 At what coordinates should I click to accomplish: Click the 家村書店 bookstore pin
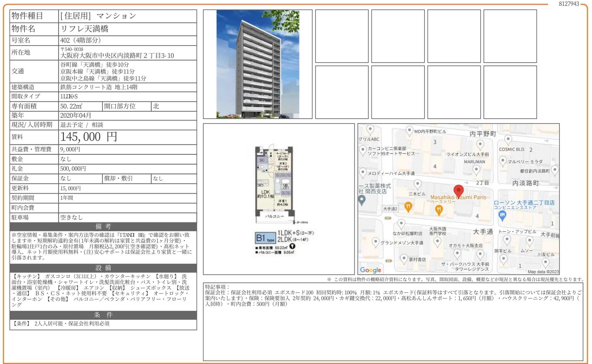[404, 258]
